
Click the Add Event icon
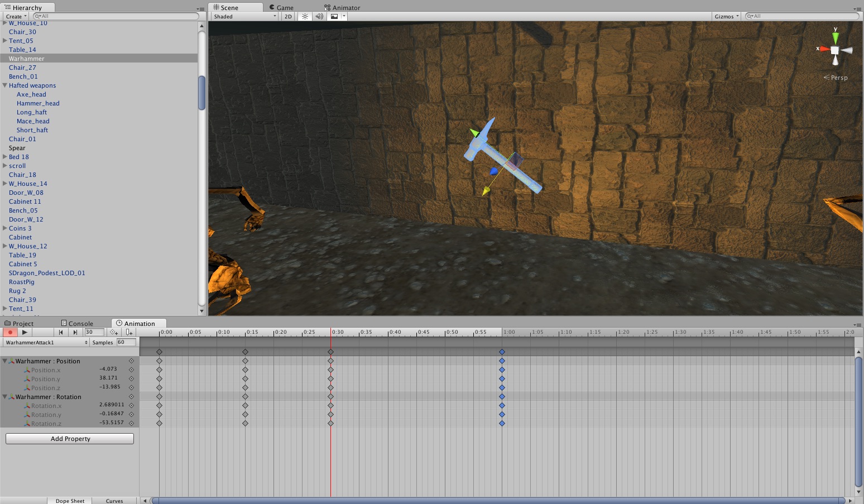point(129,332)
